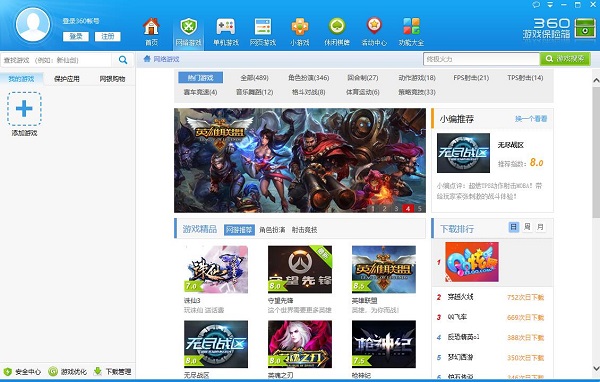
Task: Switch to 我的游戏 tab
Action: click(21, 79)
